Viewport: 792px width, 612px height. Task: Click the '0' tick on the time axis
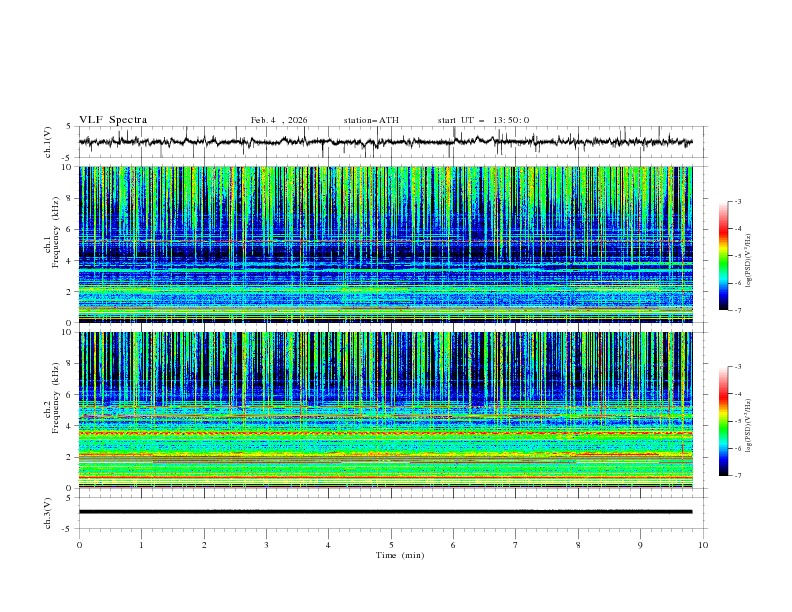pyautogui.click(x=79, y=545)
